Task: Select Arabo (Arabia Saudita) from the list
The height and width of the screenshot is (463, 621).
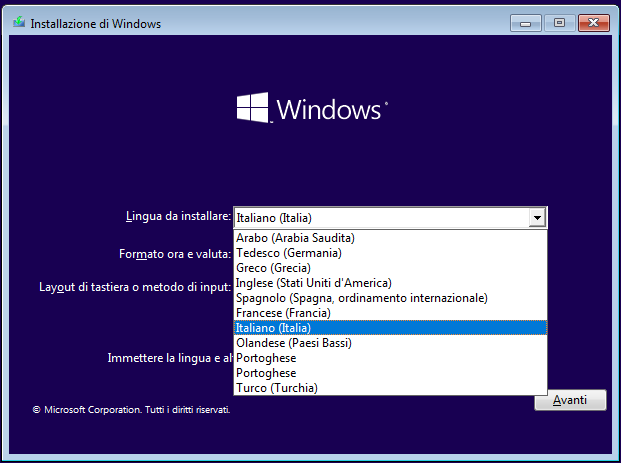Action: (x=390, y=238)
